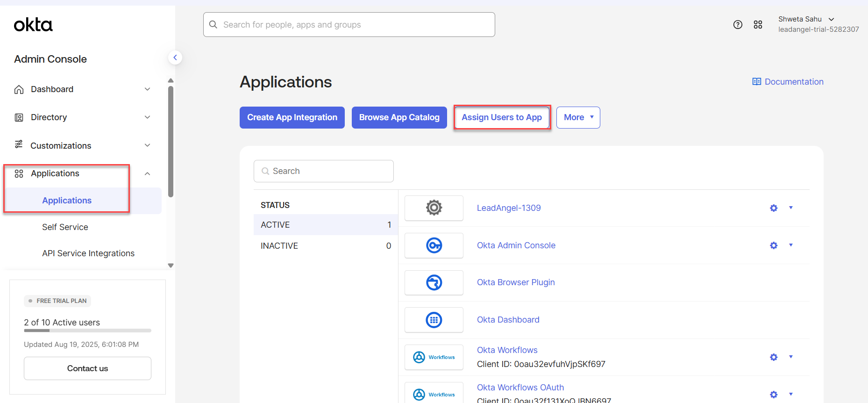The width and height of the screenshot is (868, 403).
Task: Collapse the Applications menu chevron
Action: pyautogui.click(x=147, y=174)
